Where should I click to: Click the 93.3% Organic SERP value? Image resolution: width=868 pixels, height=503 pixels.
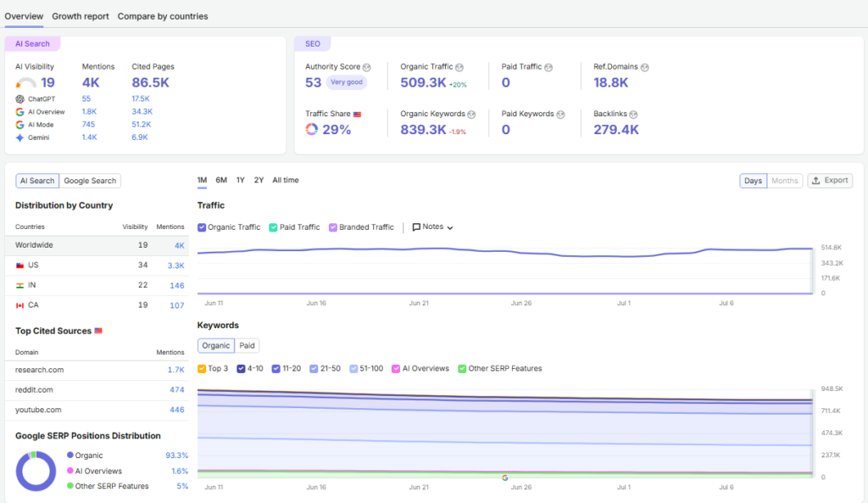click(176, 455)
